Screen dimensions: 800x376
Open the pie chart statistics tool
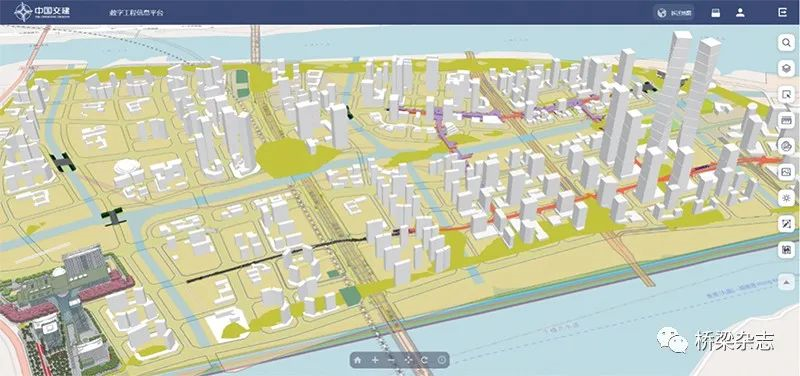tap(786, 146)
